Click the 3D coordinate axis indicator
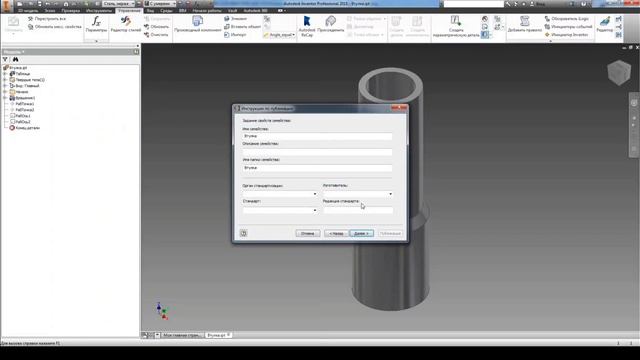 click(162, 311)
